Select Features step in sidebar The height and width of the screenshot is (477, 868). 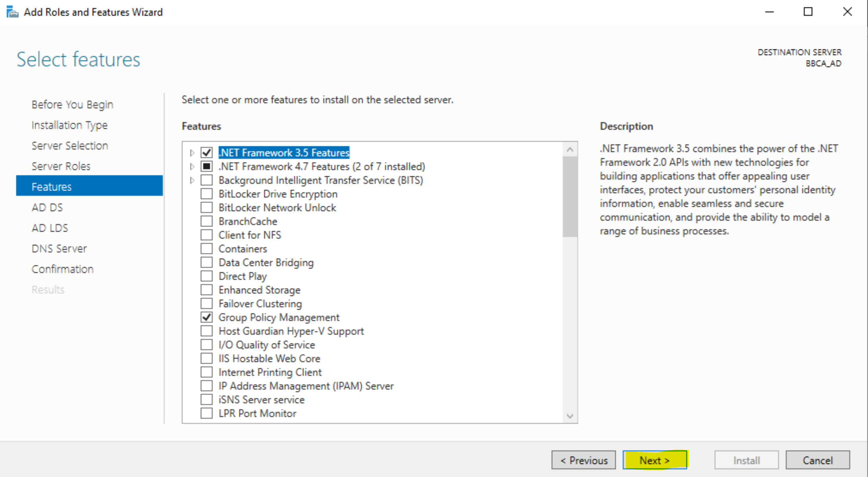[89, 186]
